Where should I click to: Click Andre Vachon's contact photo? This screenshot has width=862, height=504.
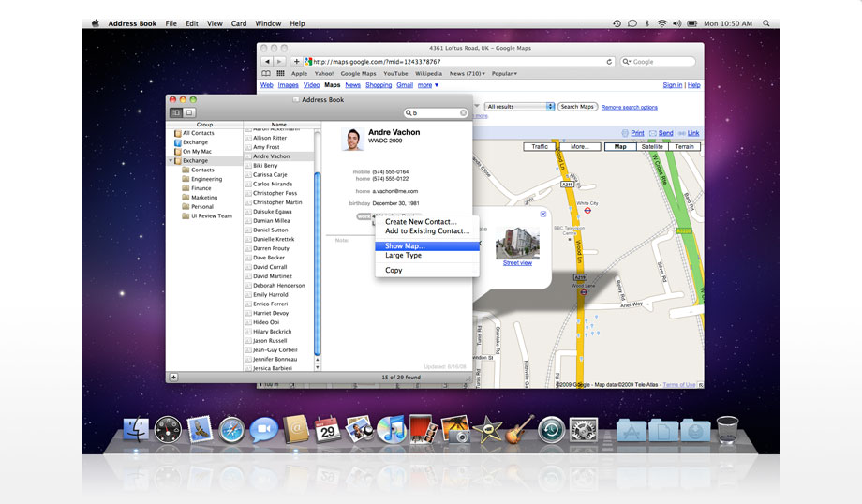tap(353, 140)
